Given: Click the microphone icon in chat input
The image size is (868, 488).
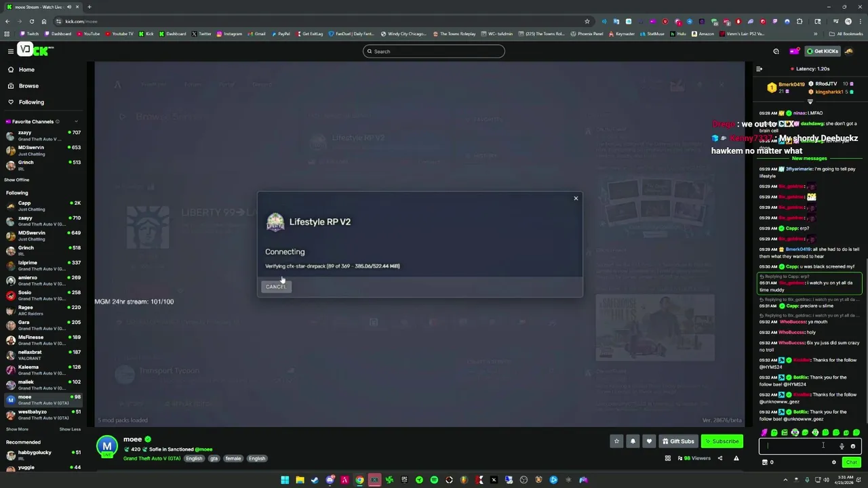Looking at the screenshot, I should 842,446.
